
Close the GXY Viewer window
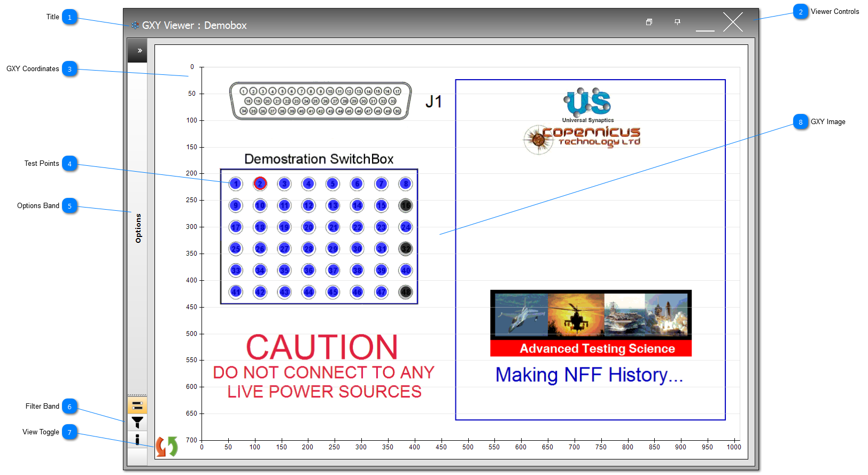coord(733,22)
